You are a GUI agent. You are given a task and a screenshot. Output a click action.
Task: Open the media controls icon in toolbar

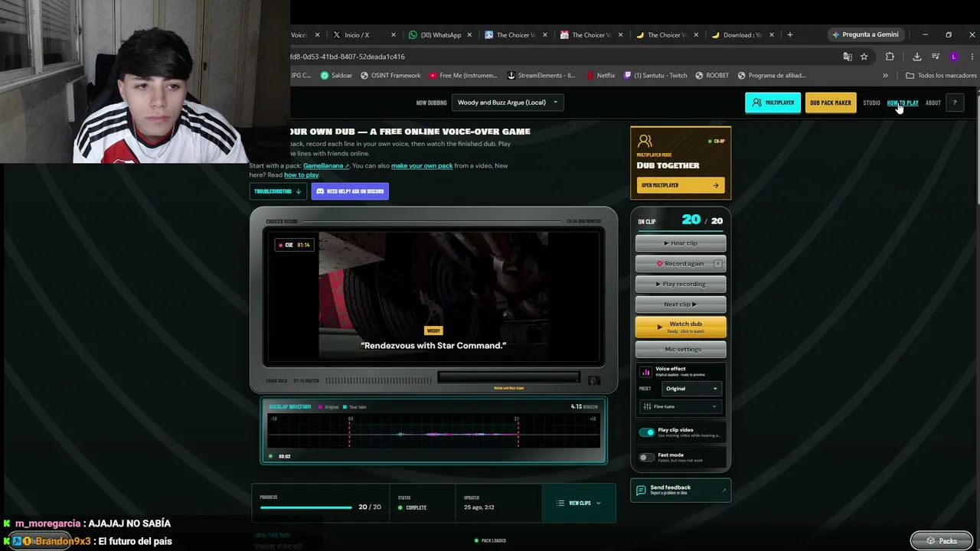936,57
